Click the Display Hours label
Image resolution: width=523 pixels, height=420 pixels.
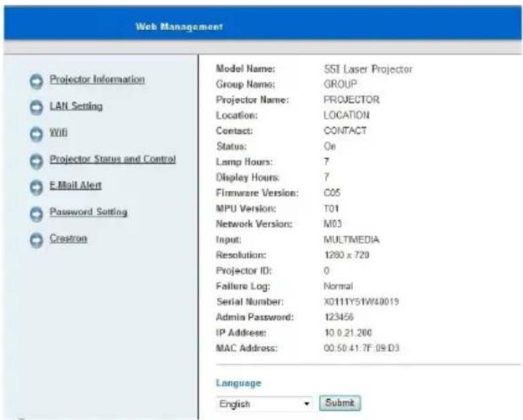click(x=248, y=177)
